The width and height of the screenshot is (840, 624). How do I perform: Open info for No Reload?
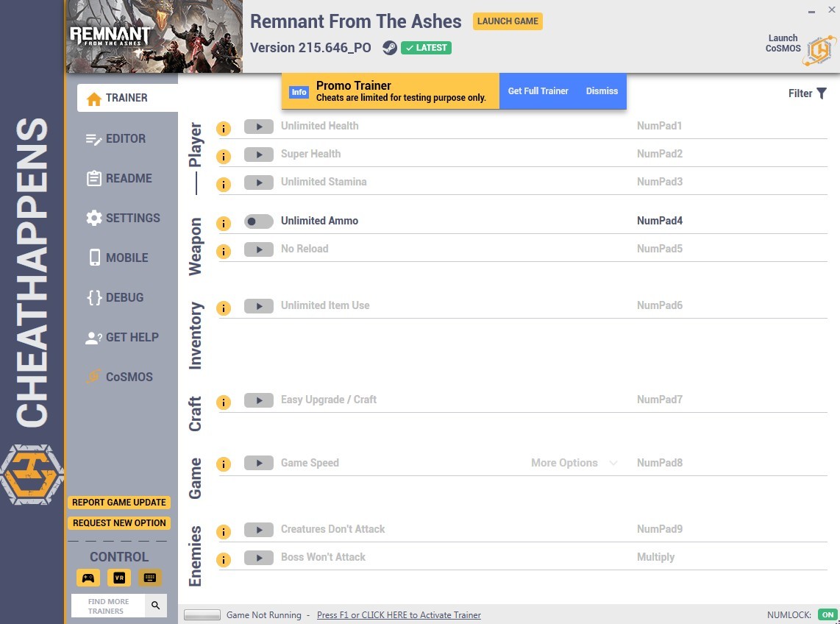click(x=224, y=252)
